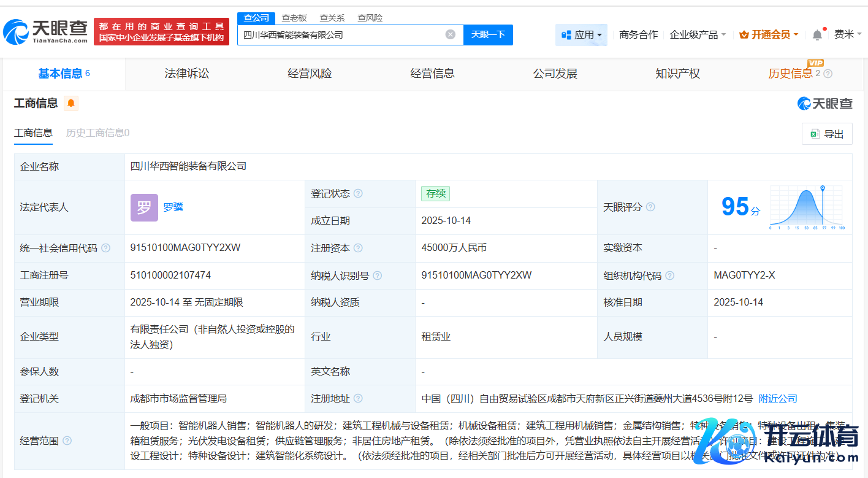868x478 pixels.
Task: Open 附近公司 link
Action: point(778,399)
